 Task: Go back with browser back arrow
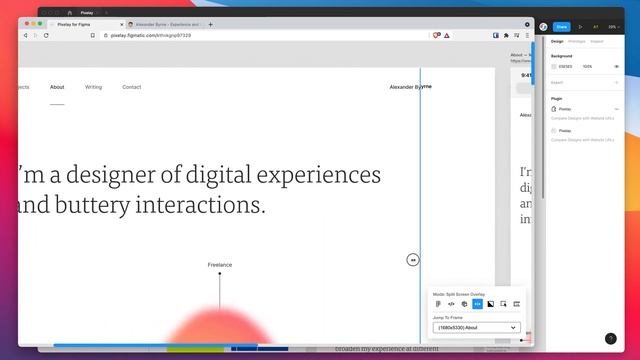tap(26, 36)
